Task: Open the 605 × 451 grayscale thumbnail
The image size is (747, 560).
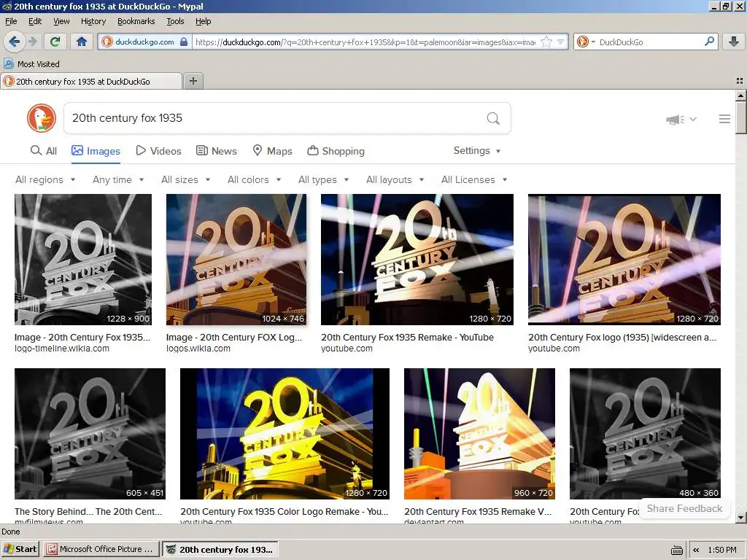Action: pos(90,434)
